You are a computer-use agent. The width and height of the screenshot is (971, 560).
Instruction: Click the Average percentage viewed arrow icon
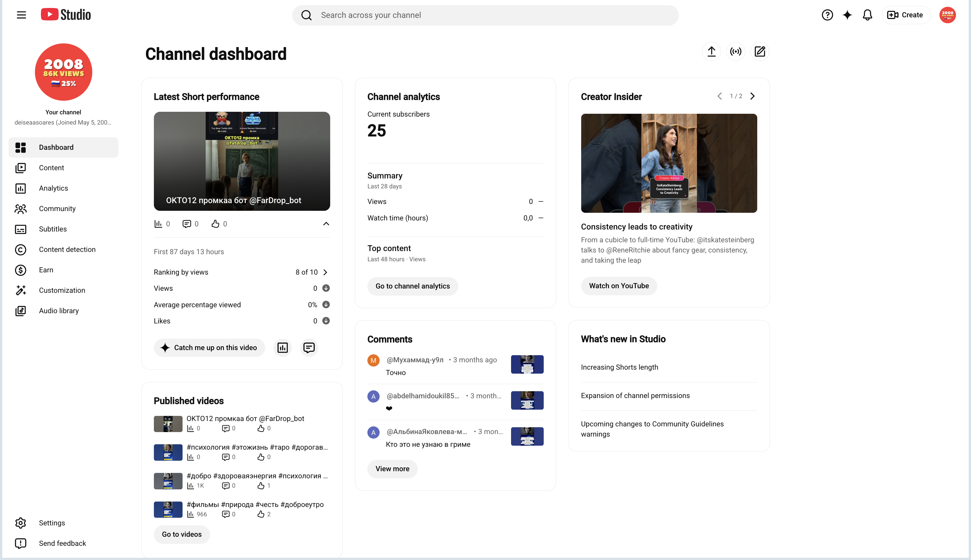pos(326,305)
